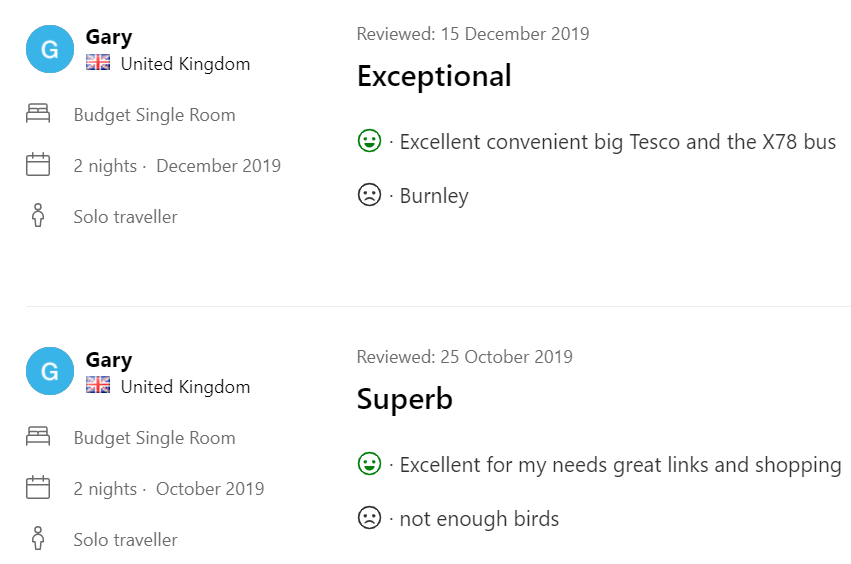Click bed icon in the October review

[x=38, y=437]
